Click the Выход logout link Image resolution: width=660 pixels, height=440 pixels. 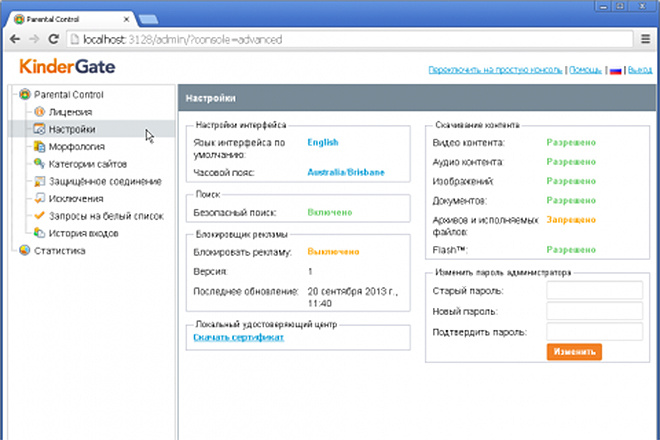tap(640, 70)
